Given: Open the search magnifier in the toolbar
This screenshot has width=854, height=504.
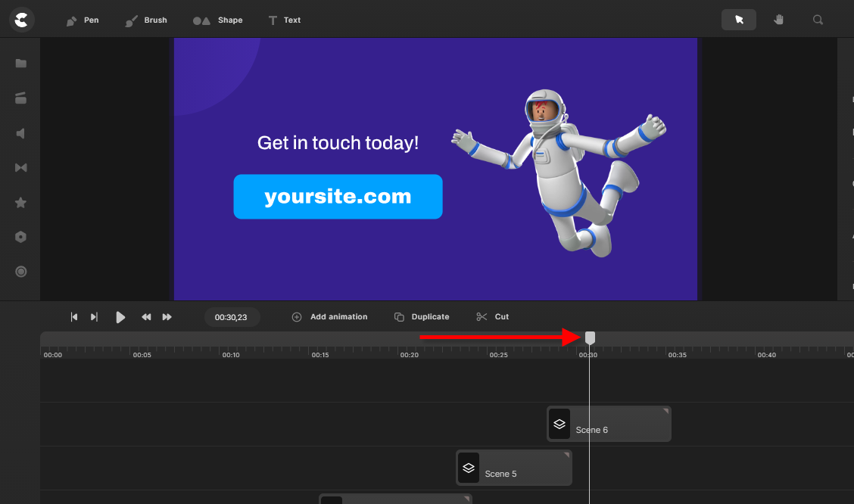Looking at the screenshot, I should tap(818, 20).
